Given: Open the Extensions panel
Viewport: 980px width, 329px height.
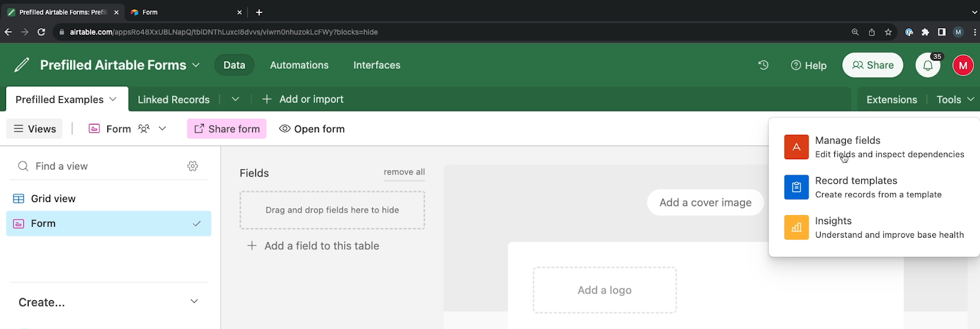Looking at the screenshot, I should pyautogui.click(x=891, y=99).
